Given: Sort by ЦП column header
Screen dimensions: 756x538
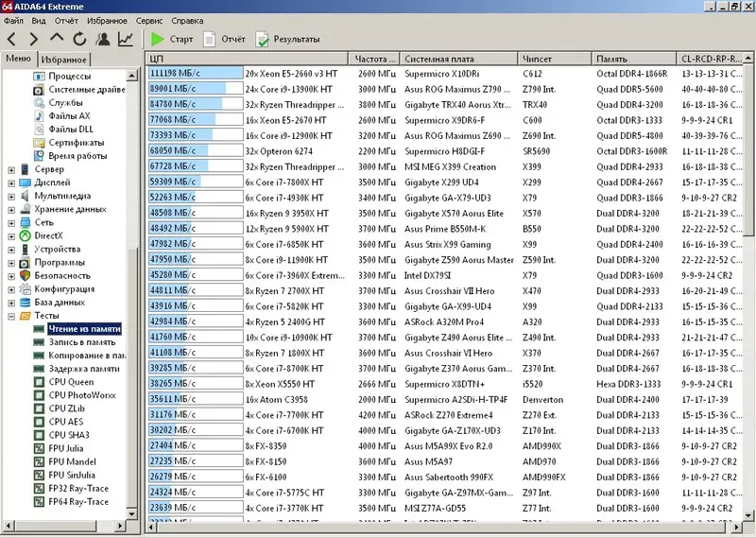Looking at the screenshot, I should tap(247, 59).
